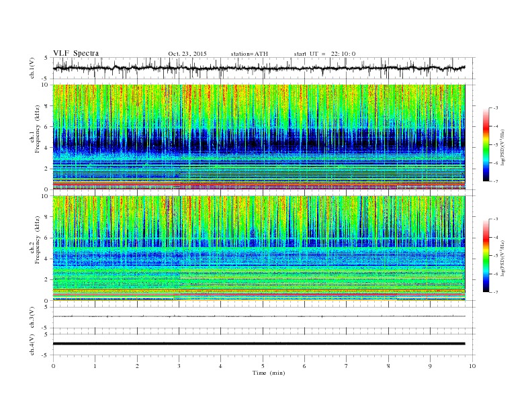Click the 'ch.4(V)' axis label
The width and height of the screenshot is (532, 411).
click(x=32, y=345)
